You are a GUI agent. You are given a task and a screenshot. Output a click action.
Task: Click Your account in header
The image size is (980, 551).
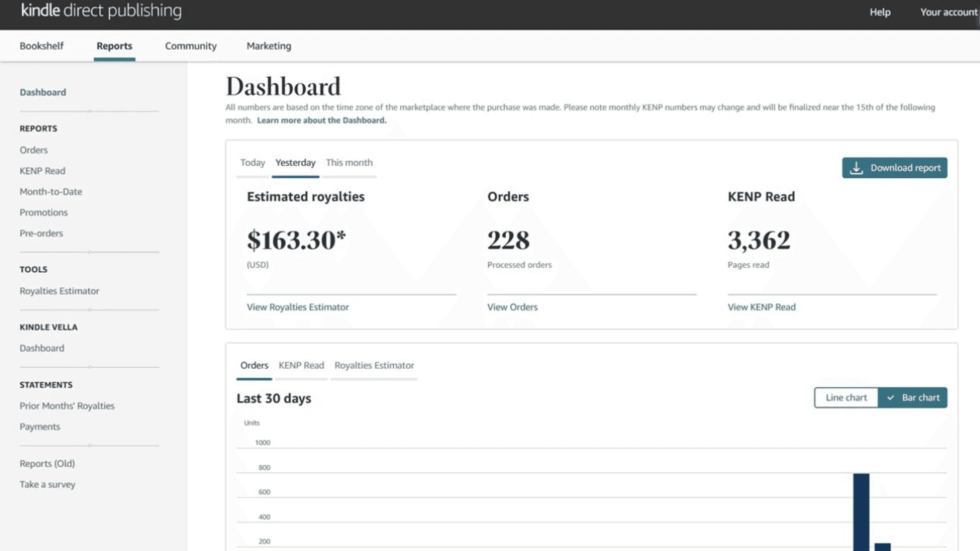click(x=949, y=12)
